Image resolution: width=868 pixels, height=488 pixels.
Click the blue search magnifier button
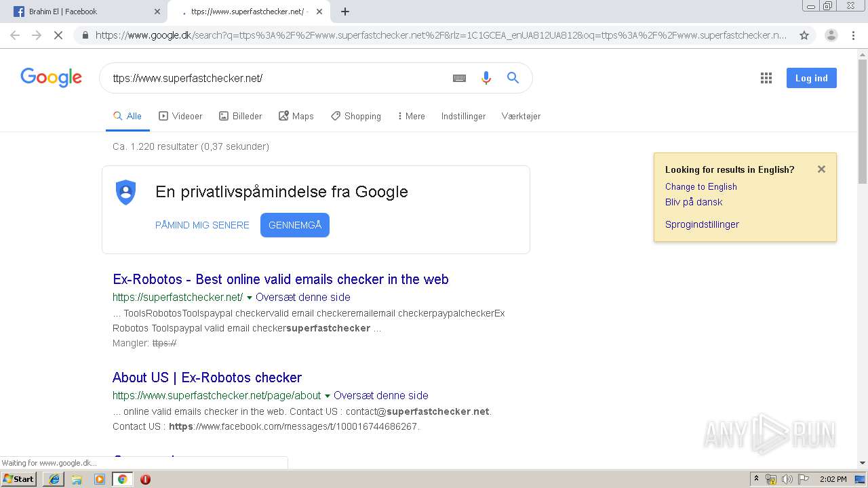tap(513, 78)
